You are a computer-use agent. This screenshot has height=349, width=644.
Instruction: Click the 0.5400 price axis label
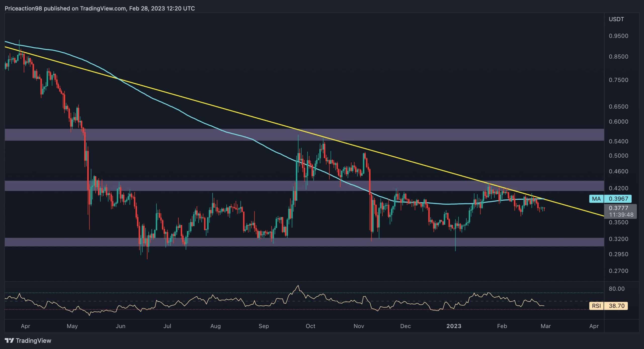click(x=618, y=141)
